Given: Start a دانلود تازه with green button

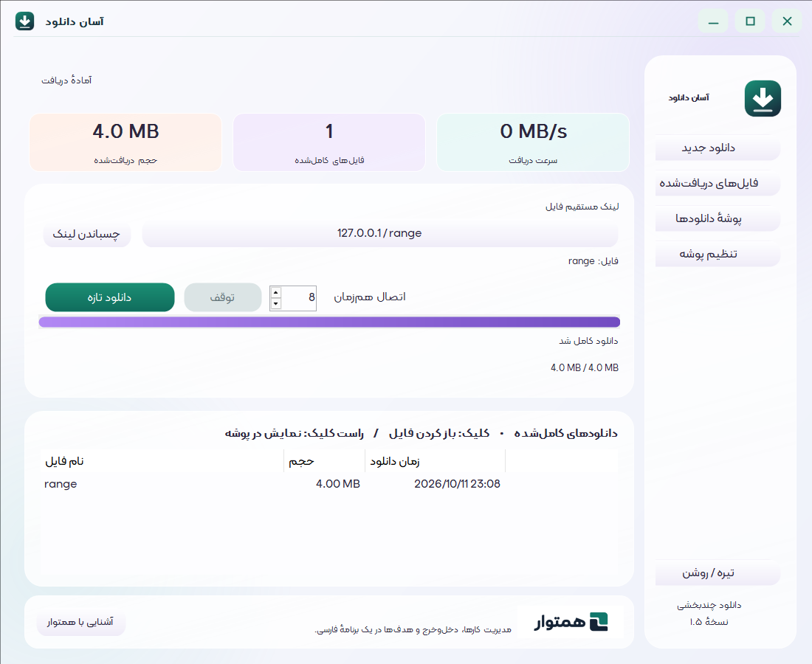Looking at the screenshot, I should (110, 297).
